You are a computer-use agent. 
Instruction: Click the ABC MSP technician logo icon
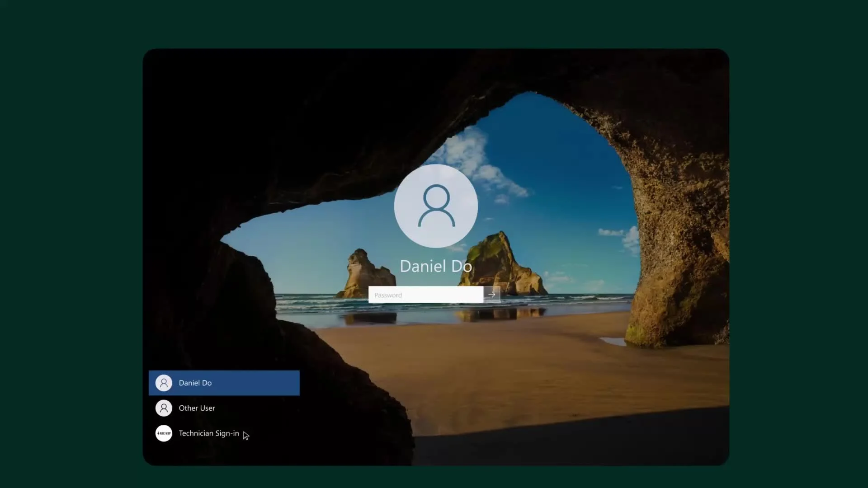164,433
